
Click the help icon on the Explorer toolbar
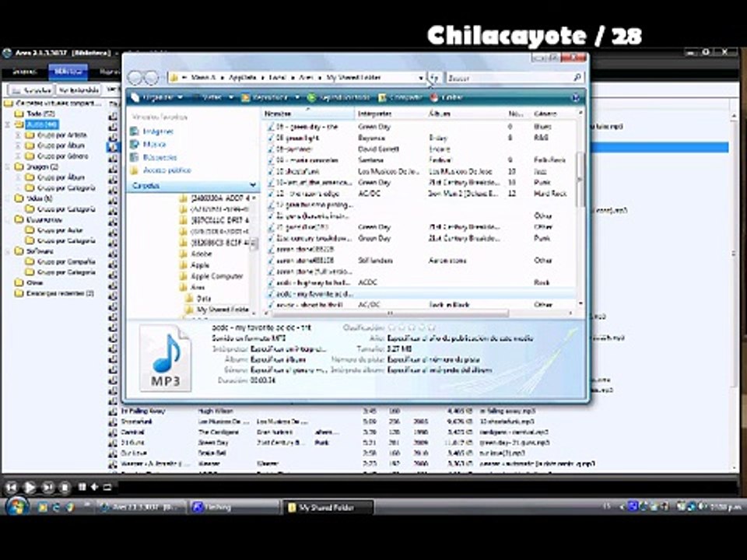click(576, 98)
